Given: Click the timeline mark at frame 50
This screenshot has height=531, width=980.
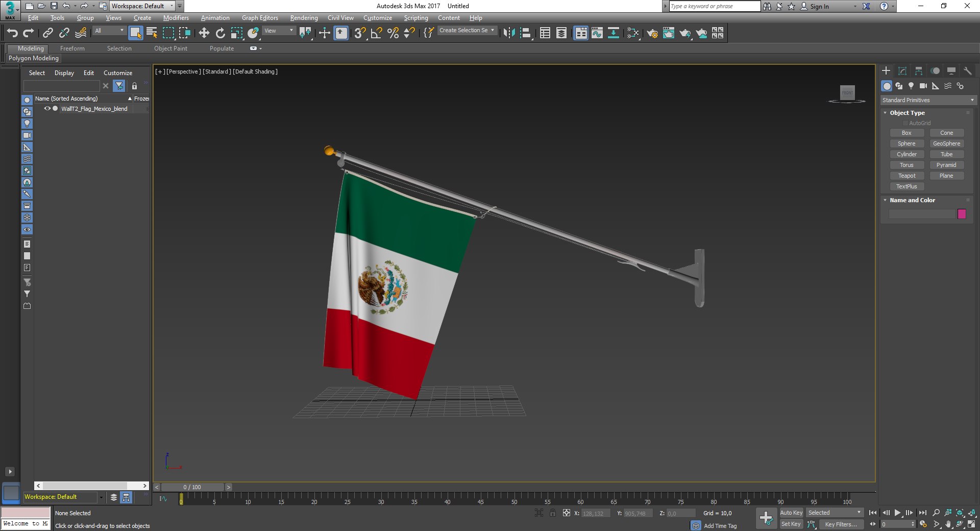Looking at the screenshot, I should [x=514, y=499].
